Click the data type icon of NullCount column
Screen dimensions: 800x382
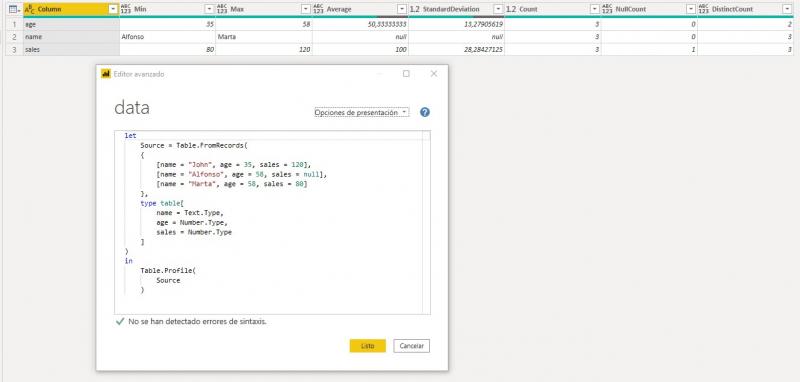click(607, 9)
